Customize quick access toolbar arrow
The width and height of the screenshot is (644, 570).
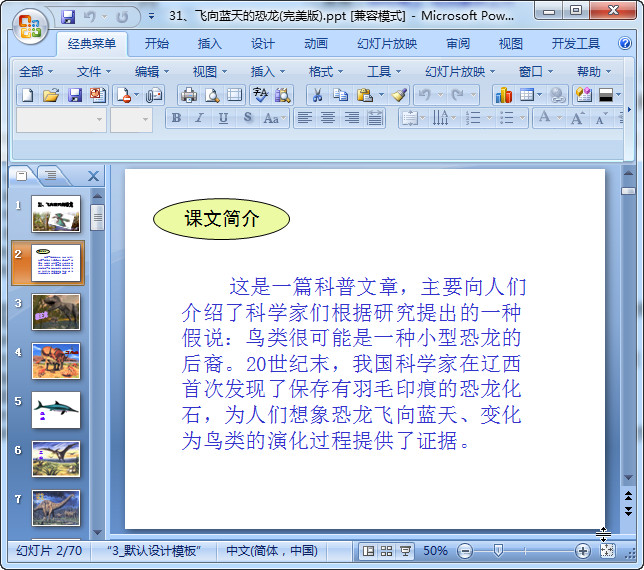click(x=152, y=16)
